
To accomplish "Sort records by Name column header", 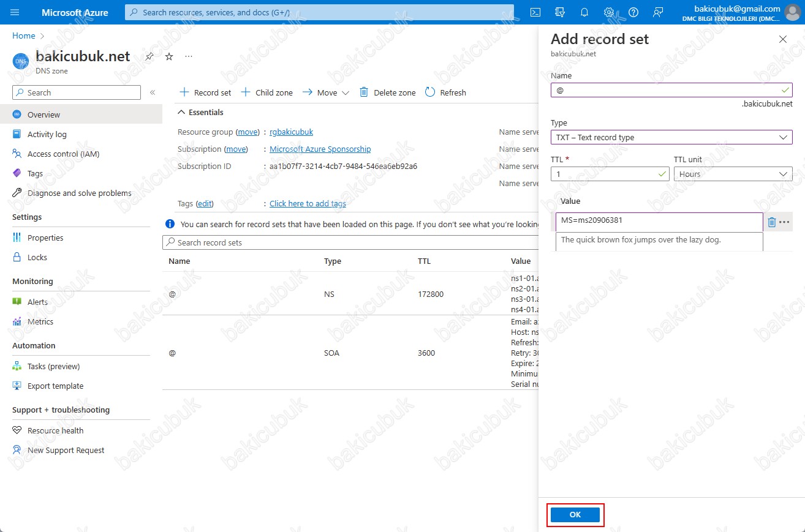I will (180, 261).
